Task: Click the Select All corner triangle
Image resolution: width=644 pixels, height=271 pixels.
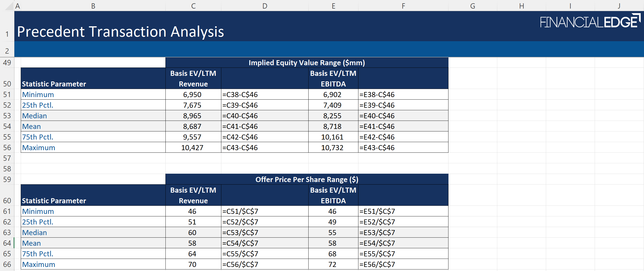Action: [x=9, y=6]
